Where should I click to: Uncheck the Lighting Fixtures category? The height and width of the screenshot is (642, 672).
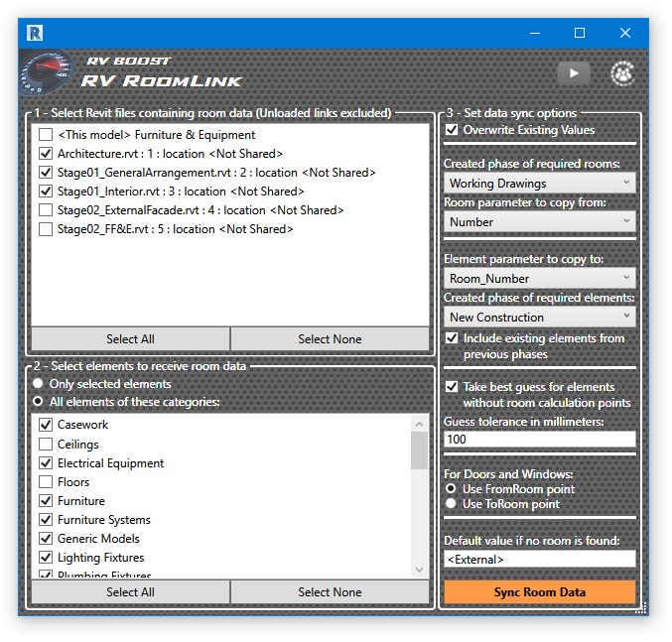46,558
